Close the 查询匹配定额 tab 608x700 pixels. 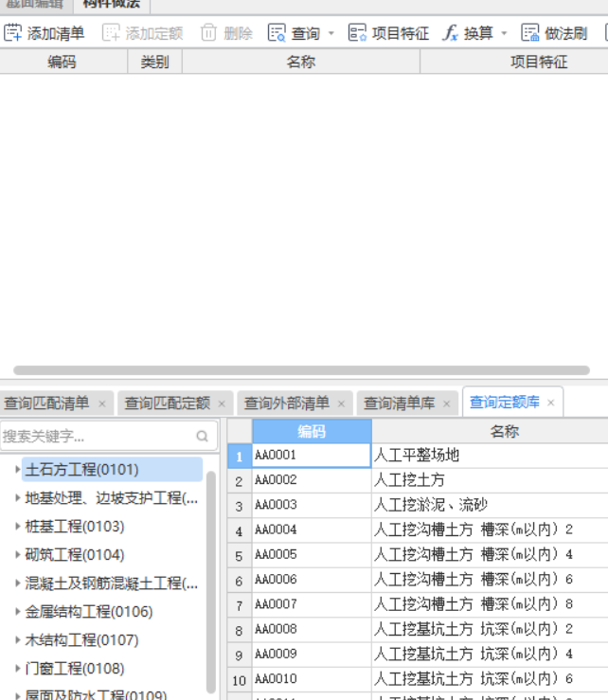[222, 404]
